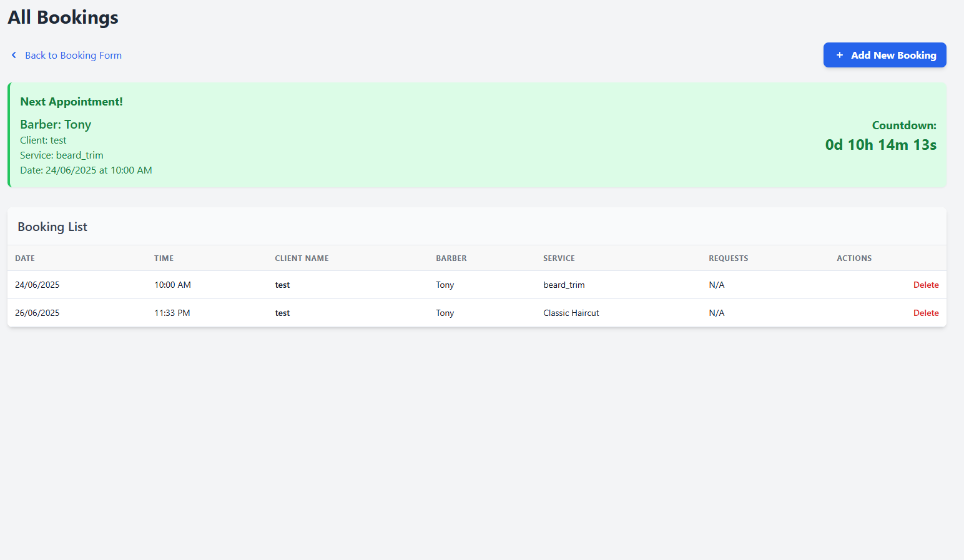Click the ACTIONS column header
This screenshot has width=964, height=560.
pyautogui.click(x=854, y=258)
